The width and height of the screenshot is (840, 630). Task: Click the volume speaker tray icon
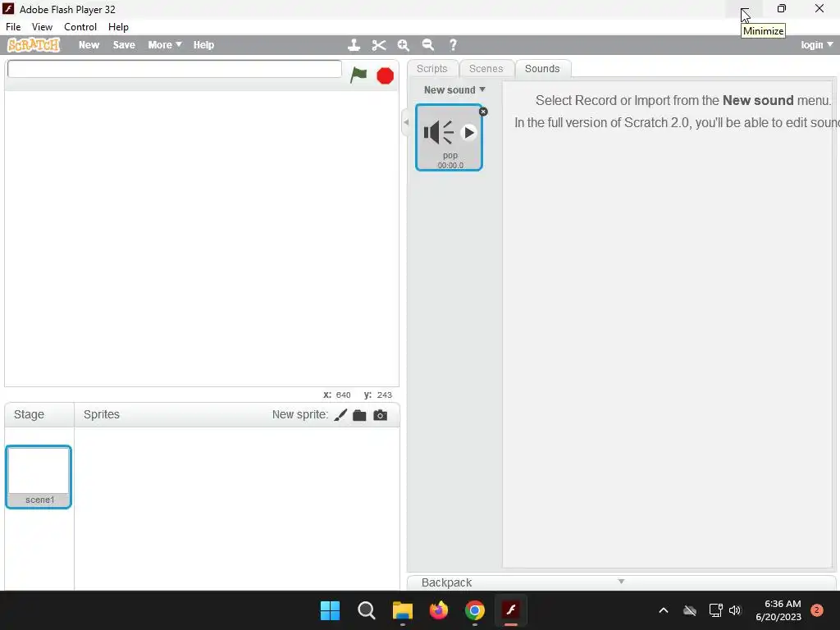(735, 610)
